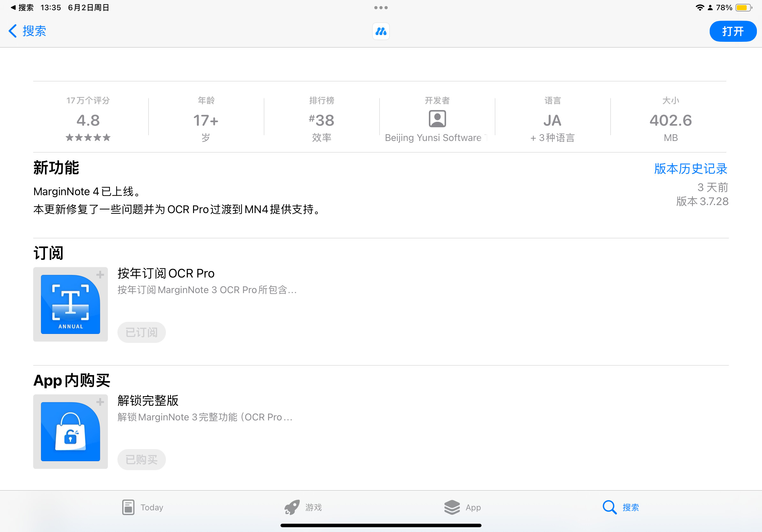Viewport: 762px width, 532px height.
Task: Expand the truncated 解锁完整版 description text
Action: tap(205, 417)
